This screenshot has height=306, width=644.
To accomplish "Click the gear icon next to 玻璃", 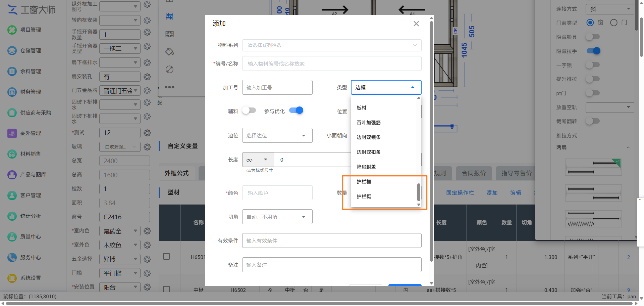I will (x=147, y=147).
